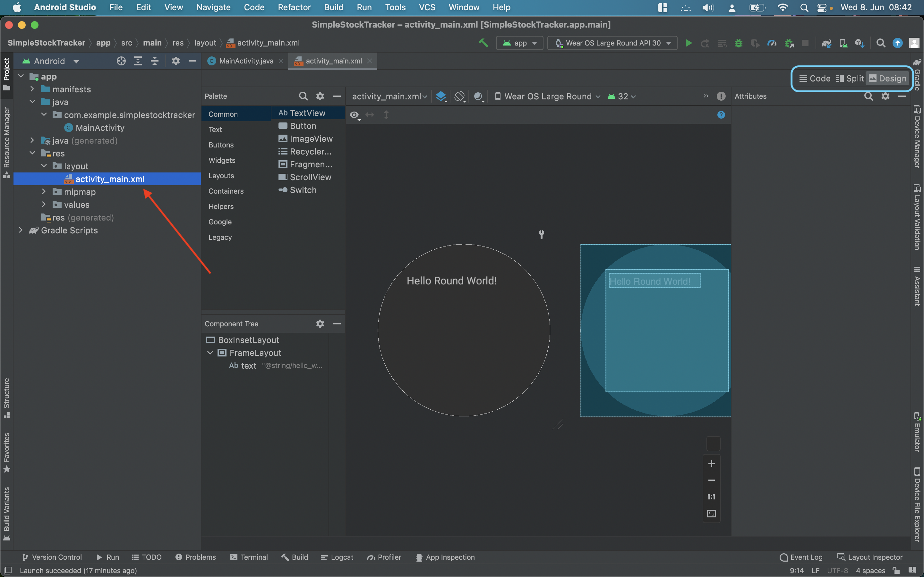Expand the mipmap folder
The width and height of the screenshot is (924, 577).
point(44,192)
